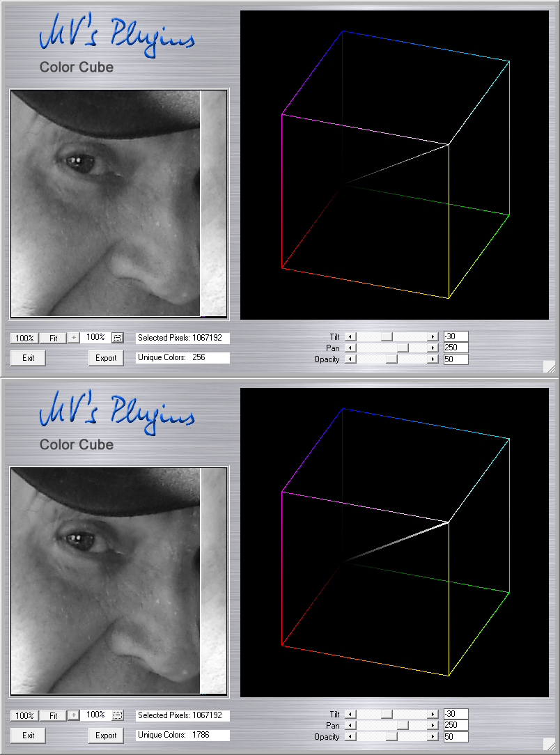This screenshot has width=560, height=755.
Task: Click the Tilt left arrow in the 1786 colors window
Action: [x=350, y=714]
